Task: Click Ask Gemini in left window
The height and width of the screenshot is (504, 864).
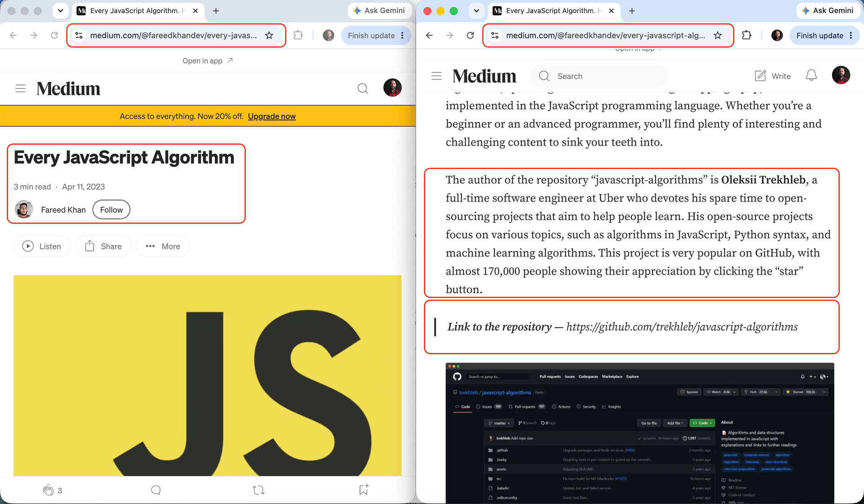Action: [379, 11]
